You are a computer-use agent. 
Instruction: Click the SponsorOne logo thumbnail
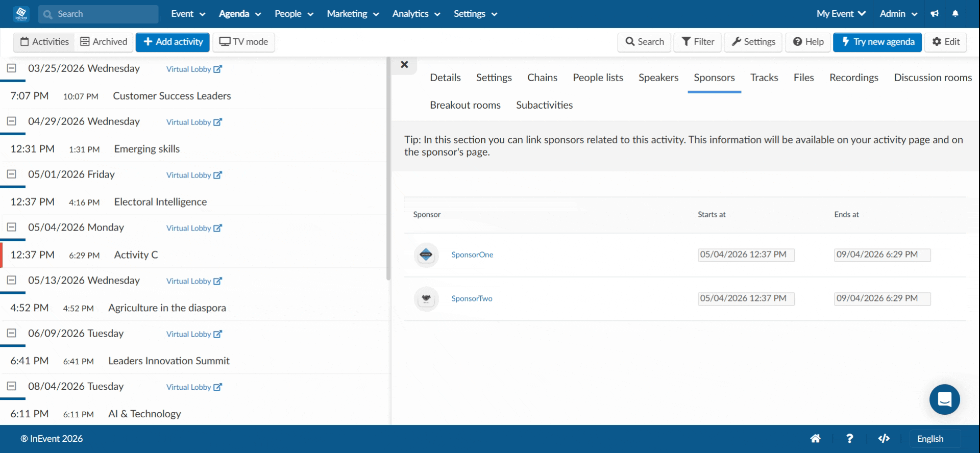click(x=426, y=255)
